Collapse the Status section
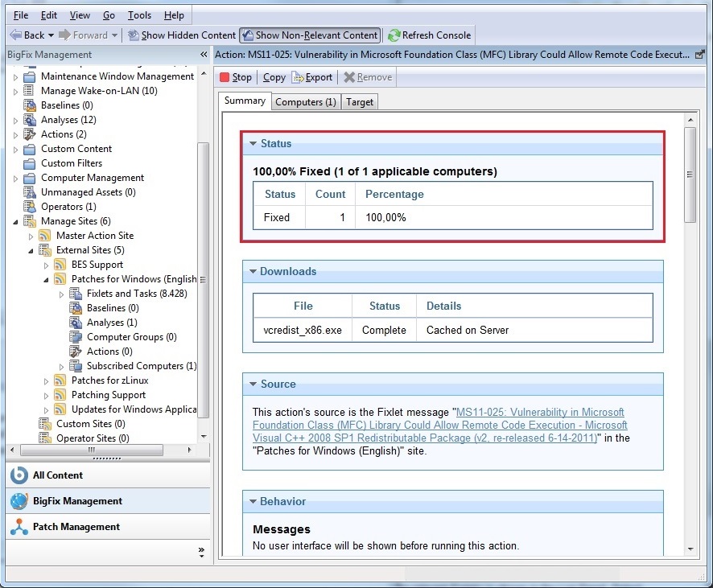Viewport: 713px width, 588px height. pyautogui.click(x=252, y=144)
